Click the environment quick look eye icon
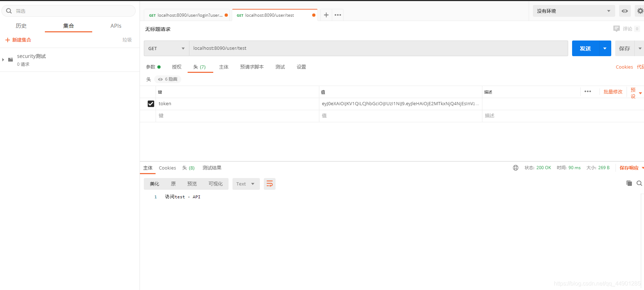 (x=625, y=11)
